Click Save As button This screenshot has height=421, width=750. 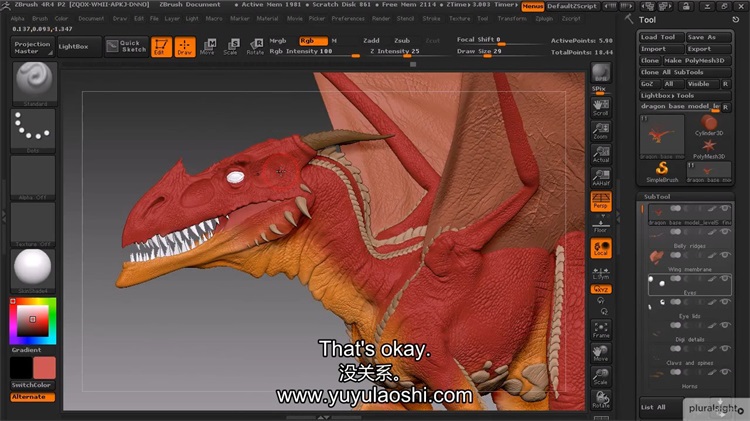point(708,37)
